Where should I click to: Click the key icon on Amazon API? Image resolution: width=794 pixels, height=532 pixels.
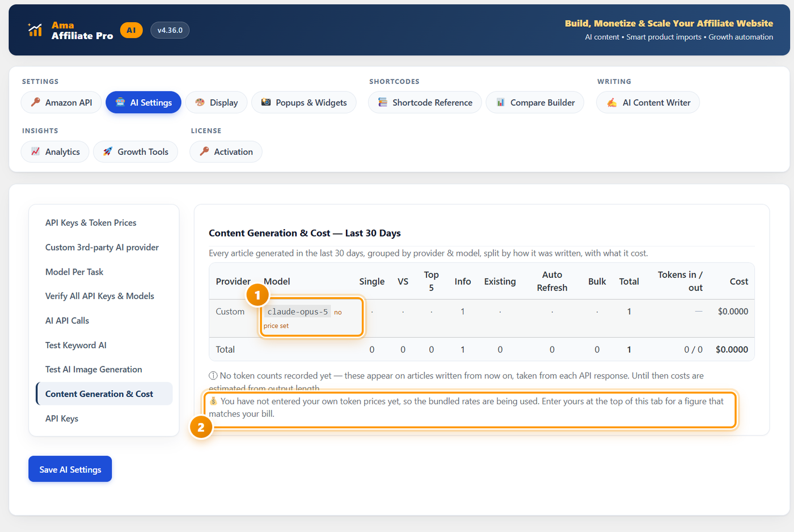click(x=35, y=102)
